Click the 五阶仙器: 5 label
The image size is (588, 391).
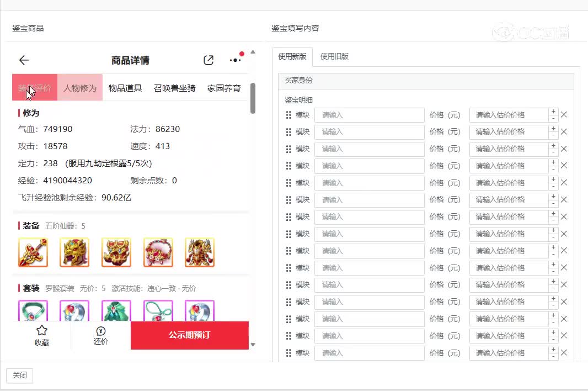65,226
